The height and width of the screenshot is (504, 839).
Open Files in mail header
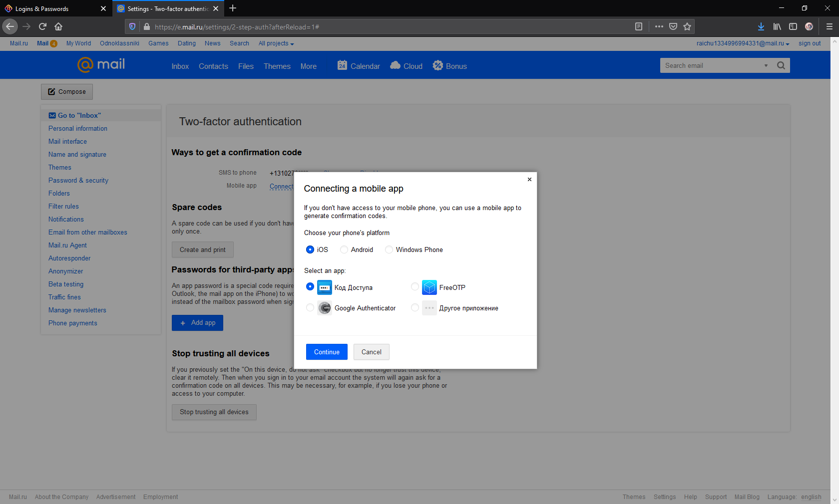tap(246, 66)
